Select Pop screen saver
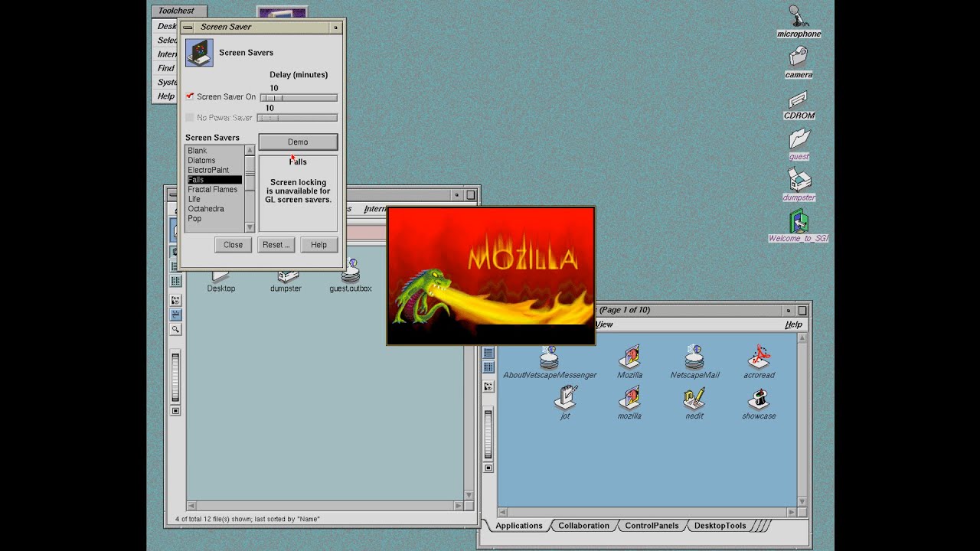This screenshot has height=551, width=980. pyautogui.click(x=214, y=219)
